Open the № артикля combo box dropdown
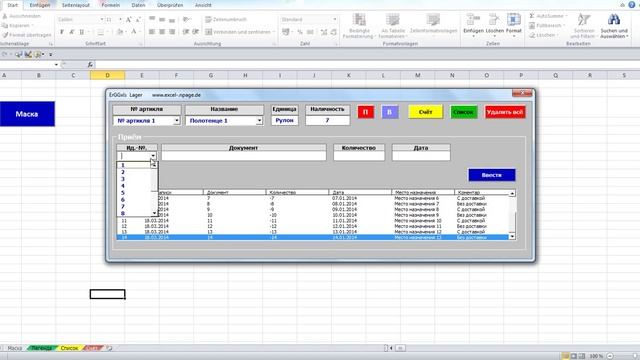This screenshot has height=360, width=640. coord(176,121)
